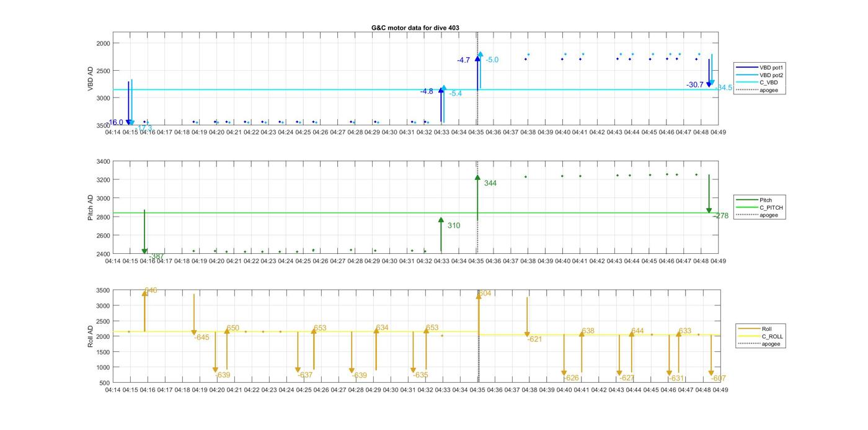Click the "Roll AD" y-axis label
Screen dimensions: 868x430
click(91, 336)
